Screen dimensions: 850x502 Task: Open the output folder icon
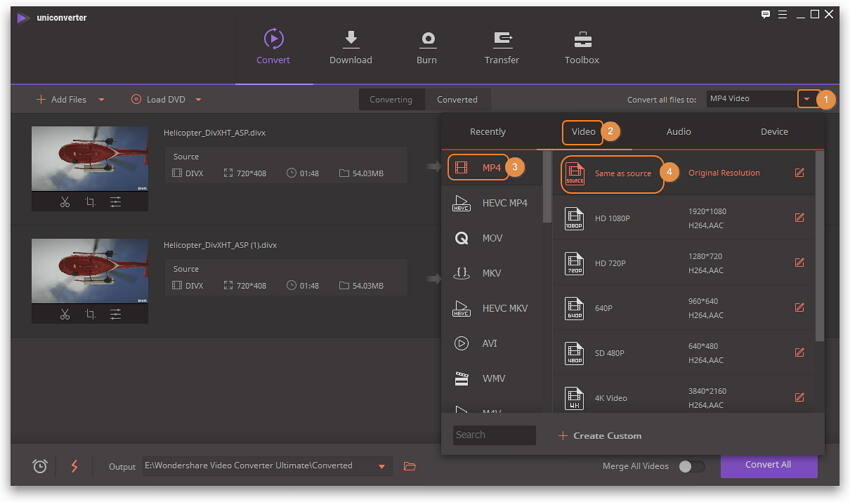410,466
